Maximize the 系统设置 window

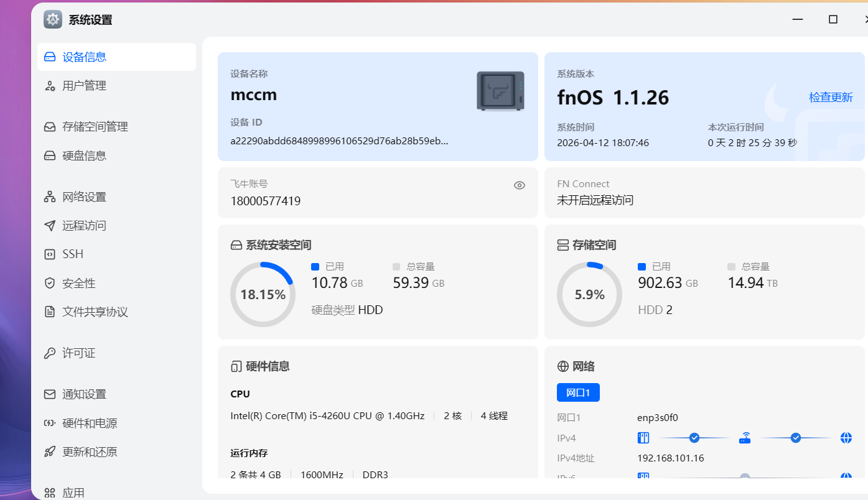(833, 19)
